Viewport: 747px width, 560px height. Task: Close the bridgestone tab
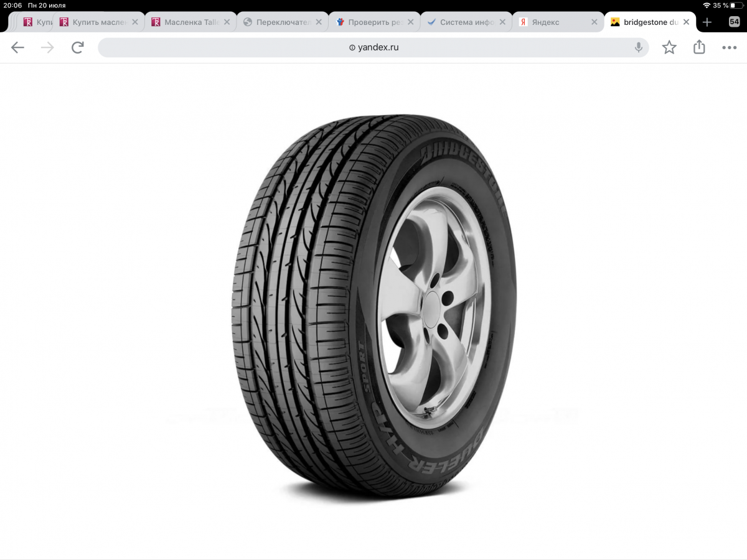(x=686, y=22)
